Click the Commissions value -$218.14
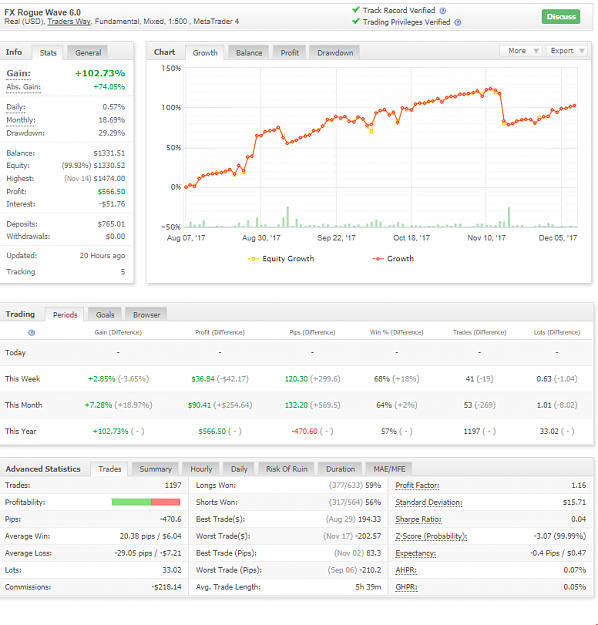The width and height of the screenshot is (598, 625). (166, 587)
